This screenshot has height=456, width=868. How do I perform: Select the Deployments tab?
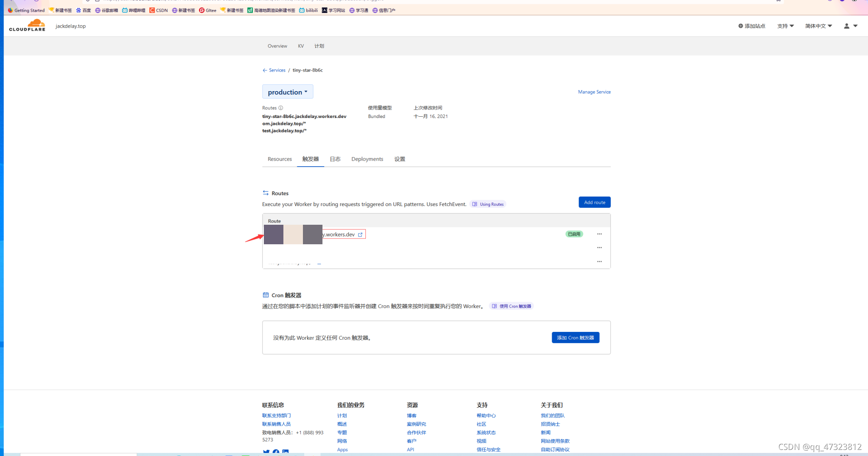pos(367,159)
